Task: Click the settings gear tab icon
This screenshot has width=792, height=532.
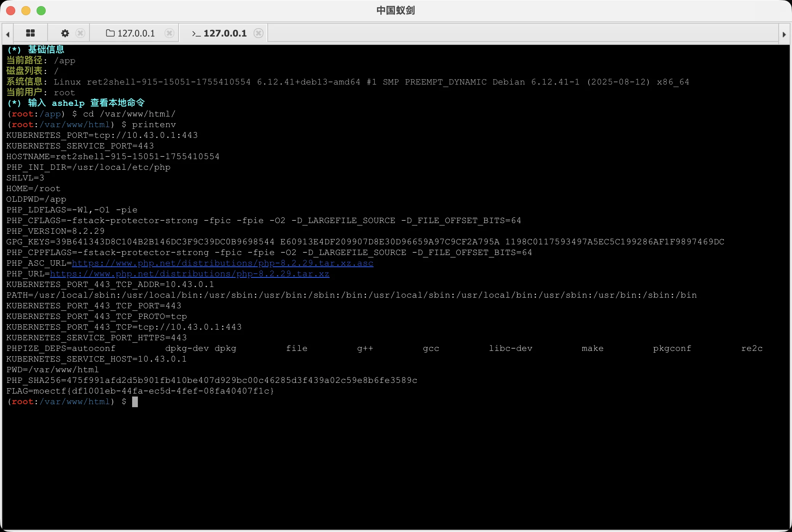Action: click(x=65, y=33)
